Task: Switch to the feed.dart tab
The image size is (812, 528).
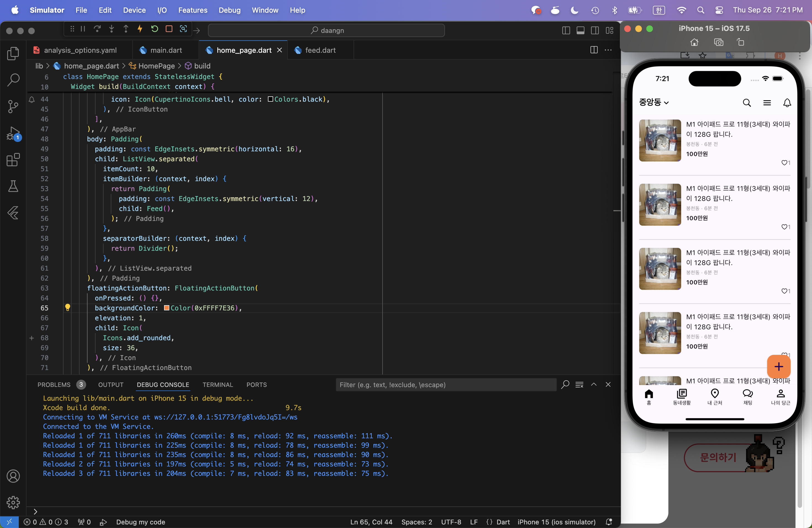Action: tap(320, 50)
